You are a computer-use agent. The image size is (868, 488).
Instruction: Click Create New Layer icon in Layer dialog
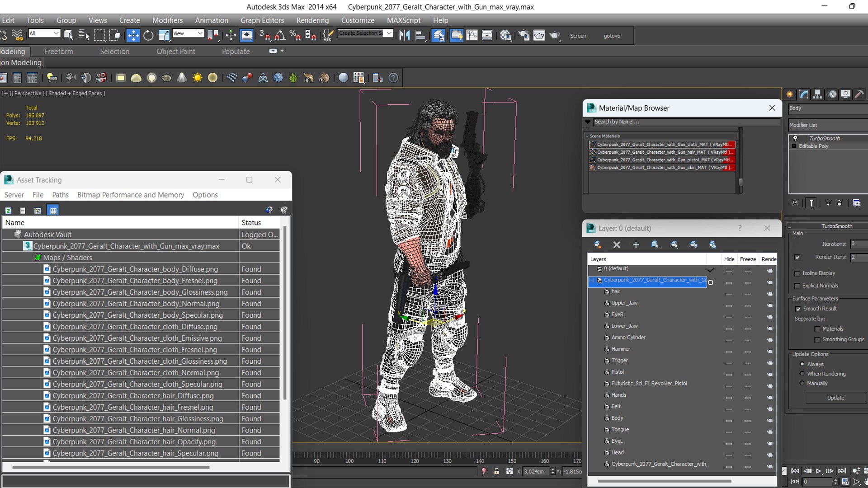point(597,244)
